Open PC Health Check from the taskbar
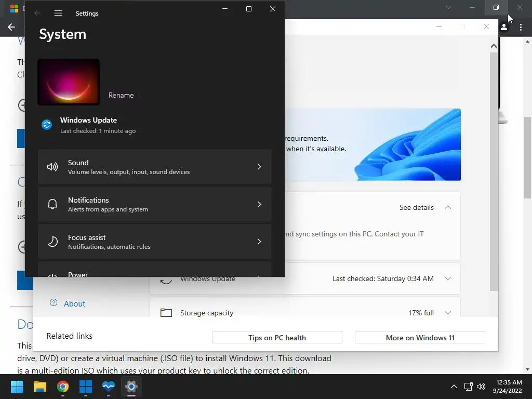 pyautogui.click(x=109, y=387)
